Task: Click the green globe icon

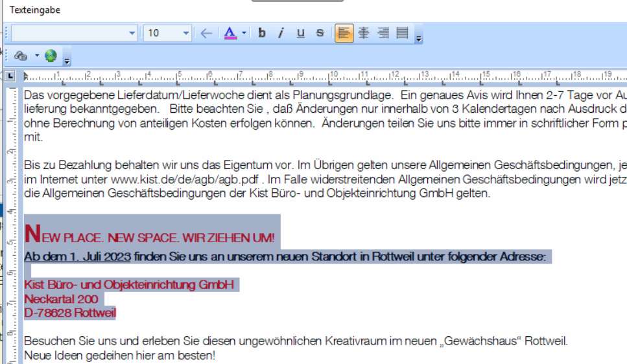Action: (x=51, y=56)
